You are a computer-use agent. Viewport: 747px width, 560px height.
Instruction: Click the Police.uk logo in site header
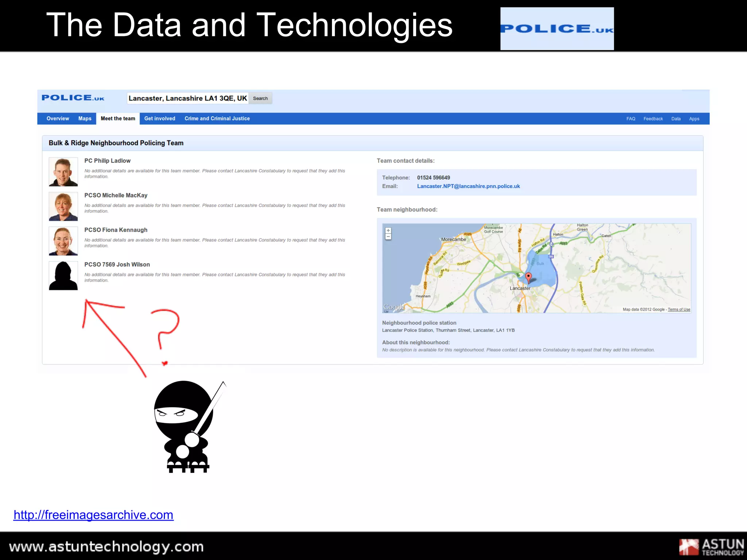pos(73,98)
